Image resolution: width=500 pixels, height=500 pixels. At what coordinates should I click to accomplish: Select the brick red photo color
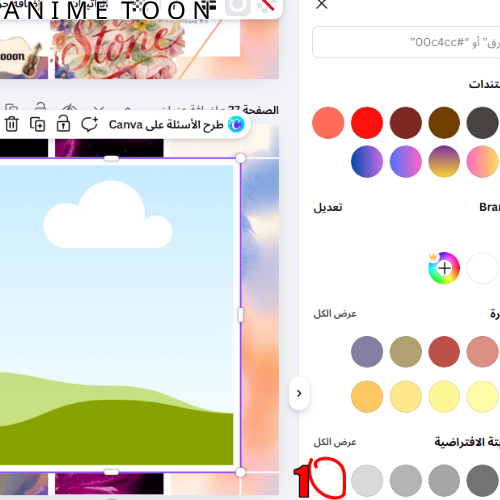click(x=444, y=352)
